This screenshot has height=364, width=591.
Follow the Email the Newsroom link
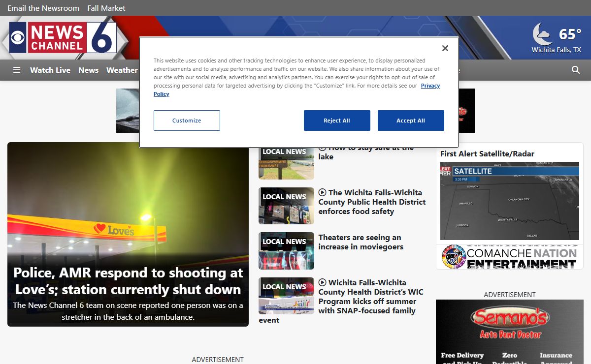43,8
